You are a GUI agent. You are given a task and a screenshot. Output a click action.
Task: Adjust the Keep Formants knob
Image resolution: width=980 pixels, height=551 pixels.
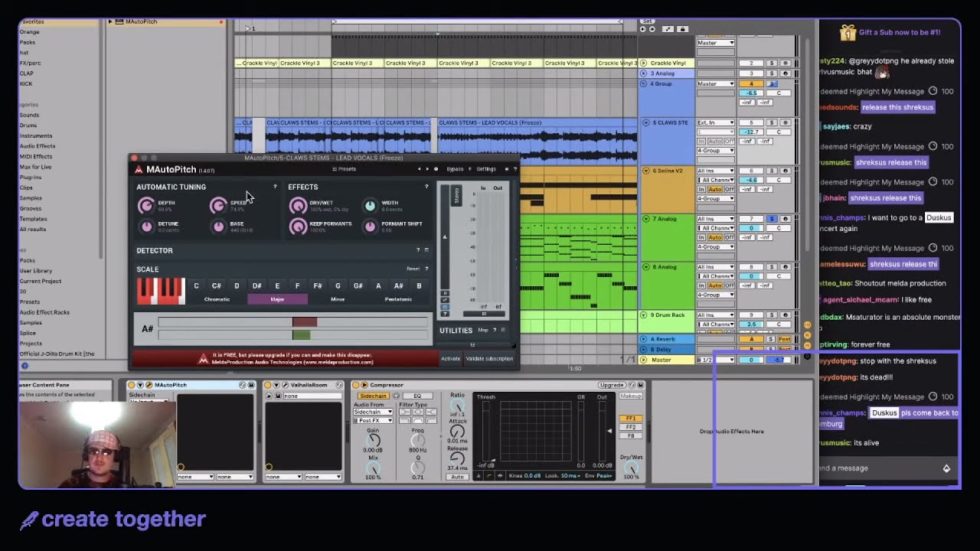[x=298, y=227]
